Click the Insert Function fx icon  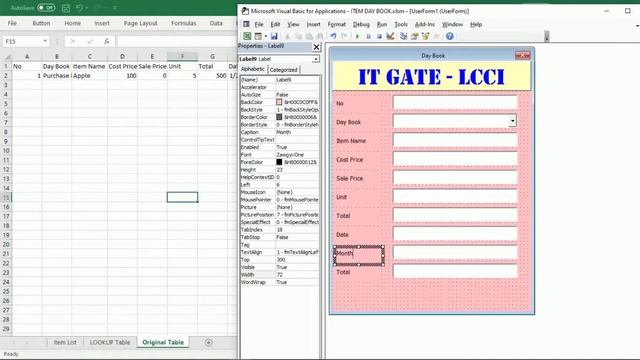point(107,41)
